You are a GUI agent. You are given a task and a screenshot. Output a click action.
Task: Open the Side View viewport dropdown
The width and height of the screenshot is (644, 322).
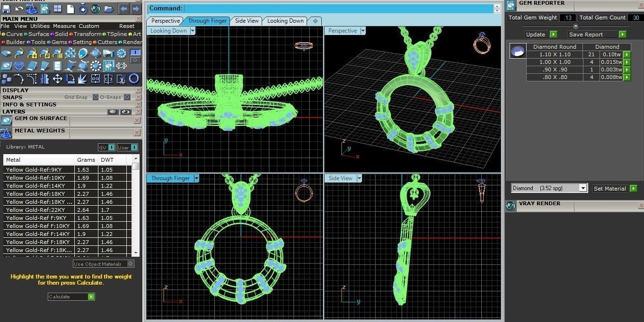click(359, 178)
